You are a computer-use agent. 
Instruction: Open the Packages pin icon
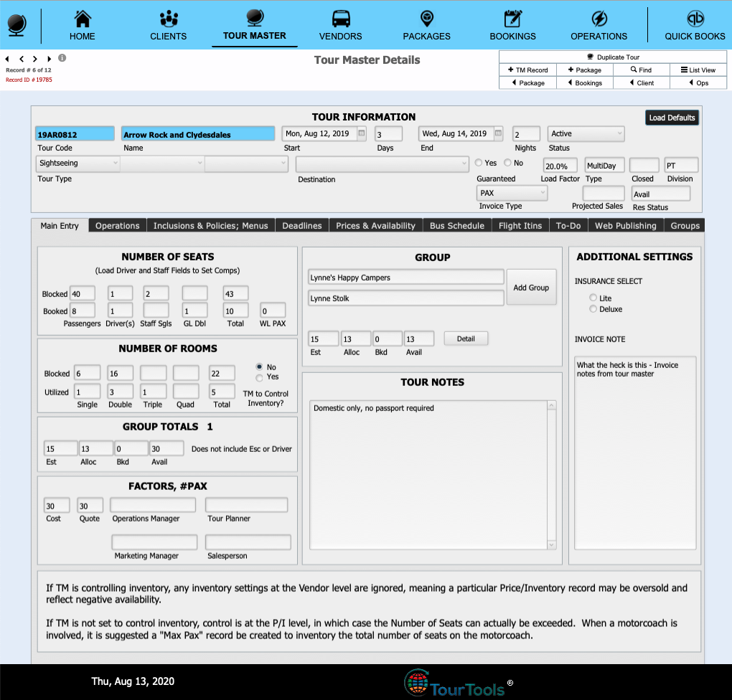point(427,19)
